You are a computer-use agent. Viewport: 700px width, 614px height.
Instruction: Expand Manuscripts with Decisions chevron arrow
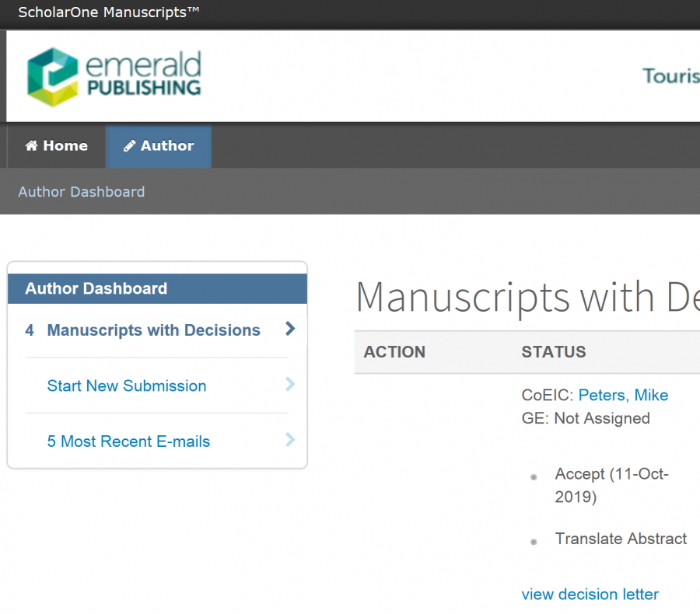click(290, 329)
